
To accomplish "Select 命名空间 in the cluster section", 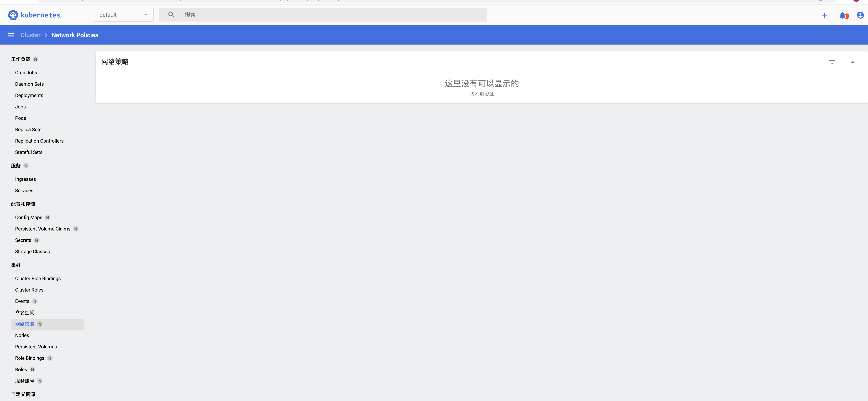I will tap(25, 313).
